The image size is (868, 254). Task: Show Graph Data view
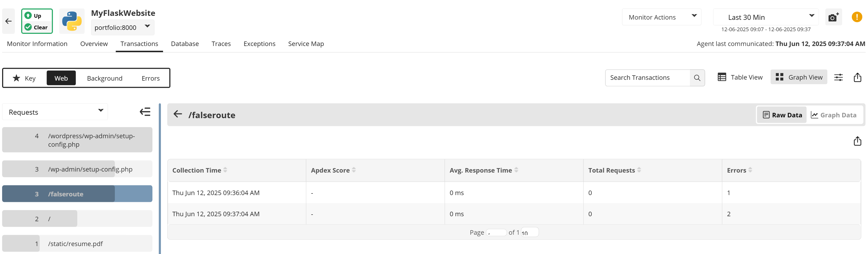click(x=833, y=115)
